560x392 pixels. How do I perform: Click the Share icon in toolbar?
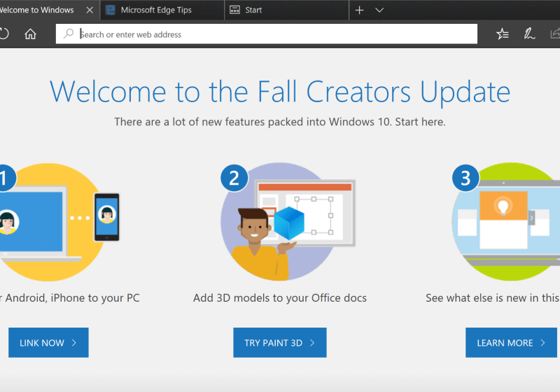pyautogui.click(x=555, y=34)
